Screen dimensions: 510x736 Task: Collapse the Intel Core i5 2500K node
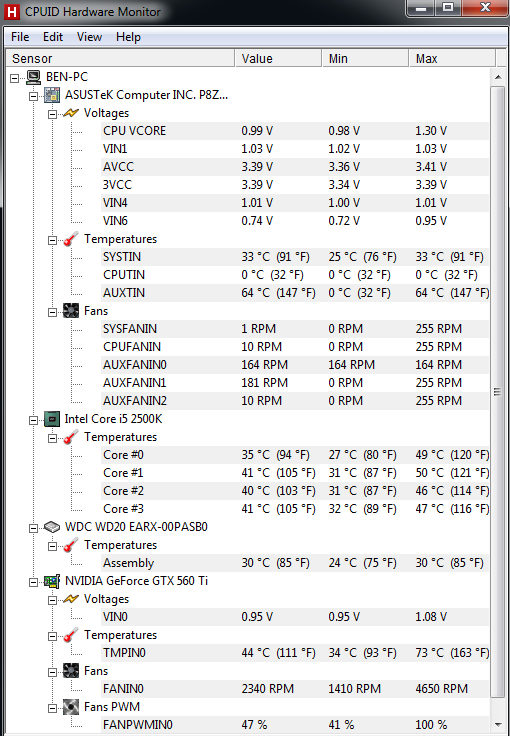tap(33, 420)
